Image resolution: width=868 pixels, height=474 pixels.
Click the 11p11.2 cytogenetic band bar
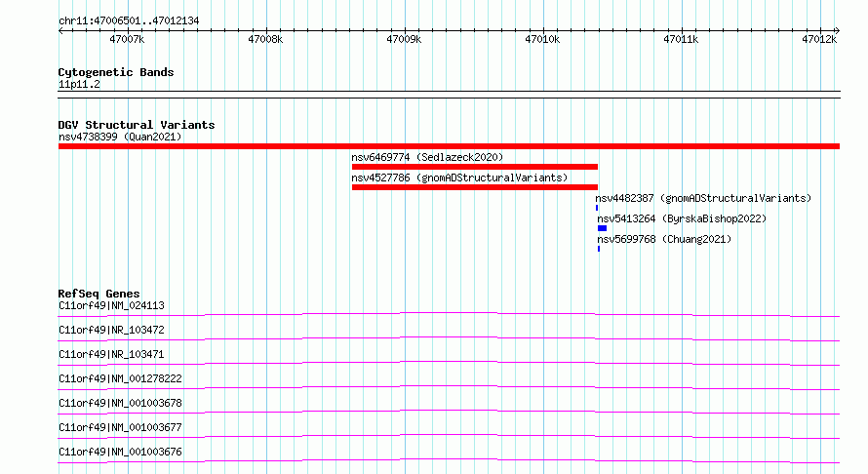click(449, 95)
